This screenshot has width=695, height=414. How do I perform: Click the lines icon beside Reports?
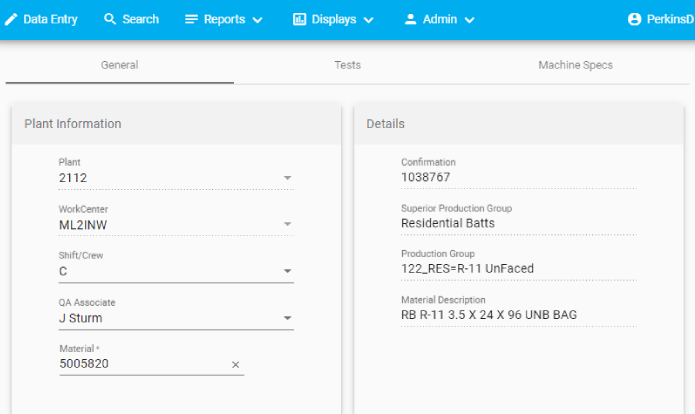tap(191, 19)
